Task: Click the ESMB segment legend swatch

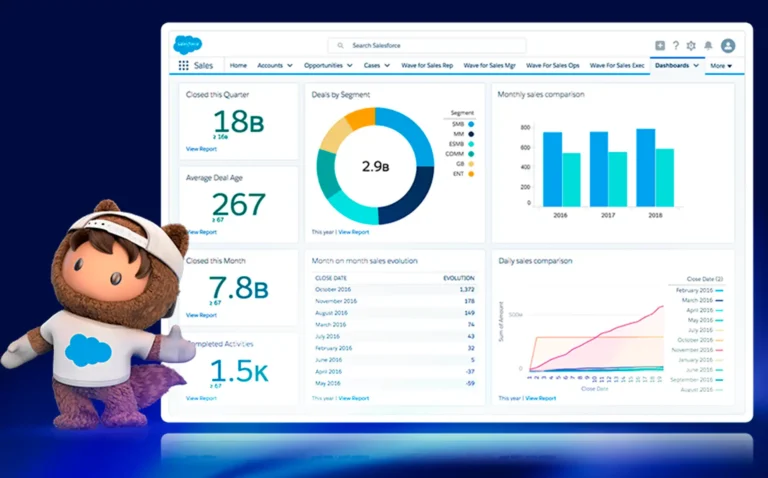Action: [471, 144]
